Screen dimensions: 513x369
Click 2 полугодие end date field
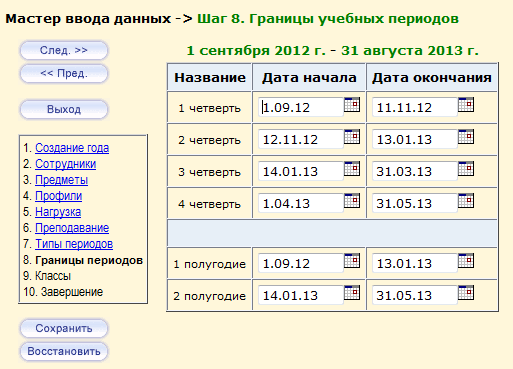415,295
